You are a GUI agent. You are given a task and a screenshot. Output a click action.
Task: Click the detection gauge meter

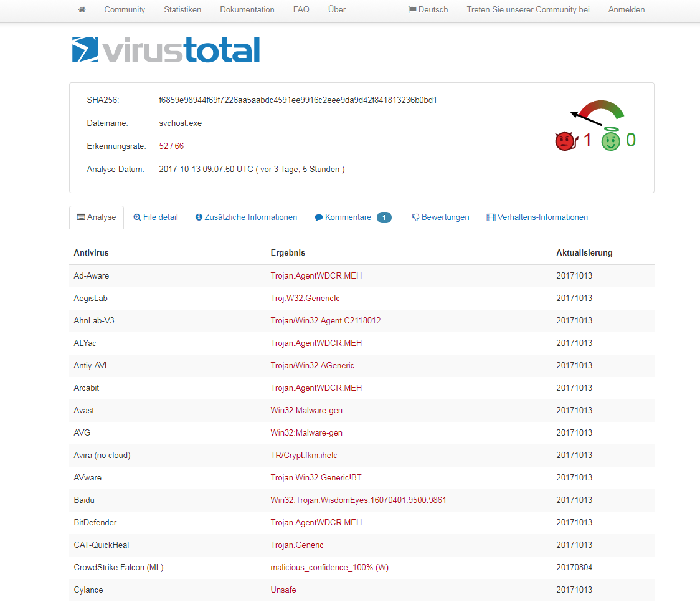(x=597, y=113)
